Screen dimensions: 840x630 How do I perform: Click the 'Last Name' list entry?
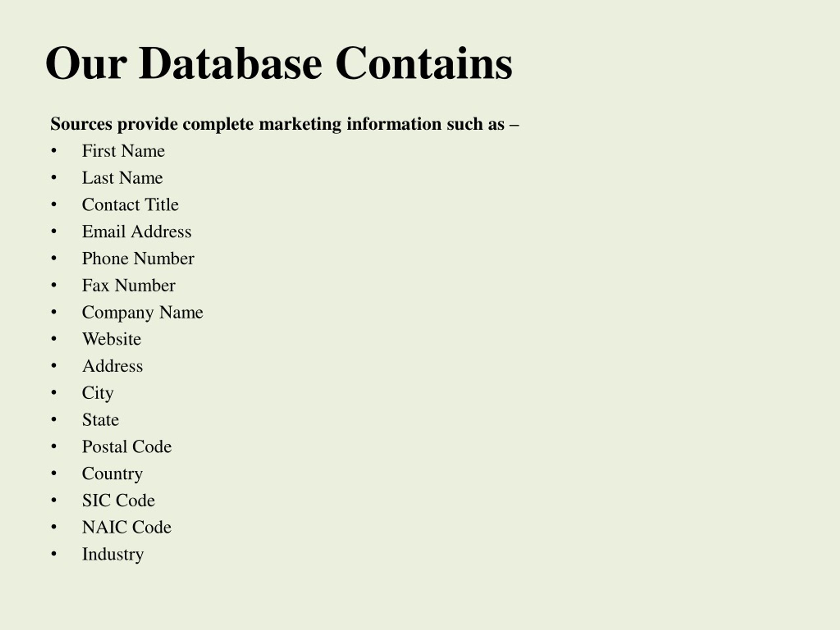(122, 178)
